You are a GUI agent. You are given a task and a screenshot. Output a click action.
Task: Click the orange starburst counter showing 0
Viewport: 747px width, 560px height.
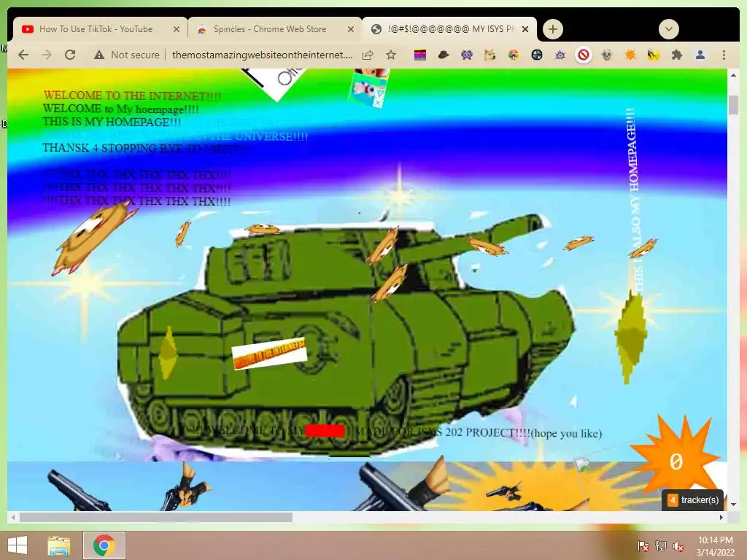(x=676, y=461)
